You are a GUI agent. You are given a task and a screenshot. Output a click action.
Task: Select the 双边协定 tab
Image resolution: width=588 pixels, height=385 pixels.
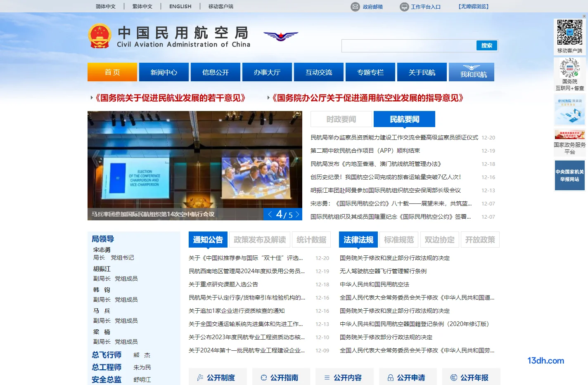pos(439,240)
